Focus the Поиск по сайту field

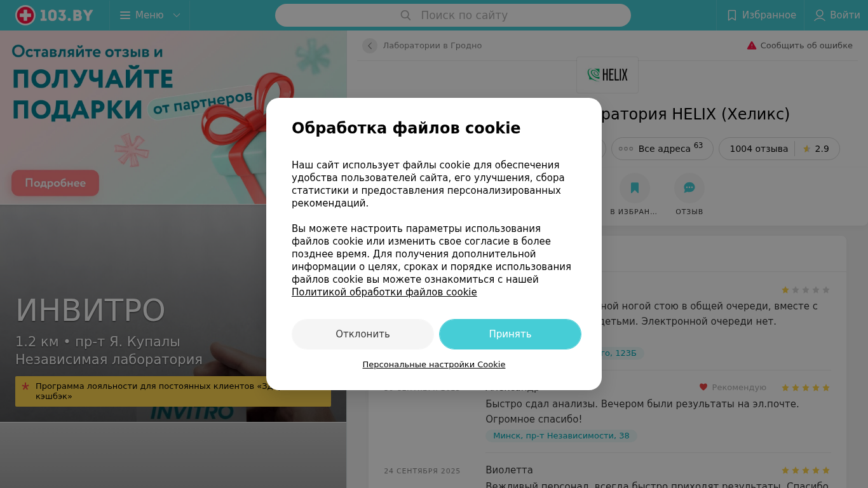tap(453, 15)
